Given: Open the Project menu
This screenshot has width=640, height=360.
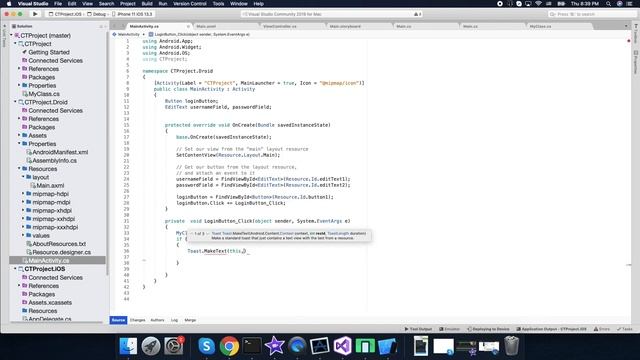Looking at the screenshot, I should (127, 4).
